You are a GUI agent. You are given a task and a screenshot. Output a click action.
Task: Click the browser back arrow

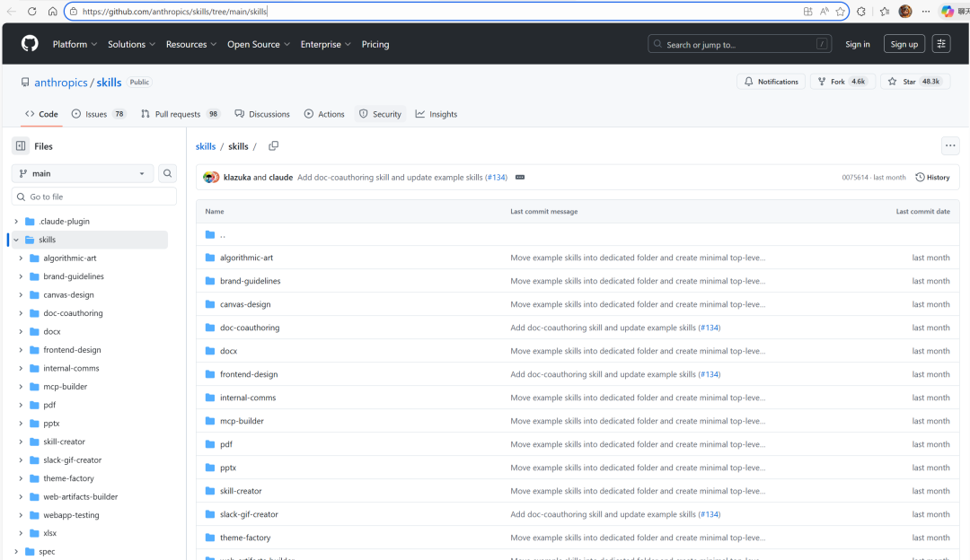[11, 11]
